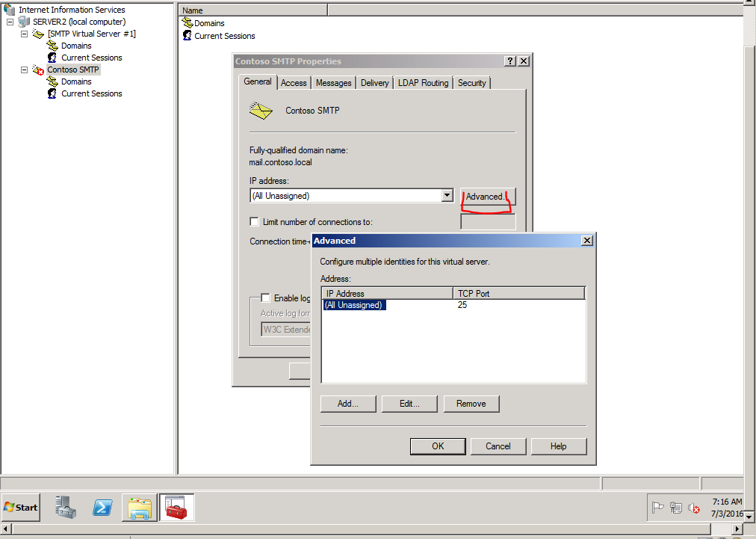Click Domains icon in right list pane
This screenshot has height=539, width=756.
(187, 22)
